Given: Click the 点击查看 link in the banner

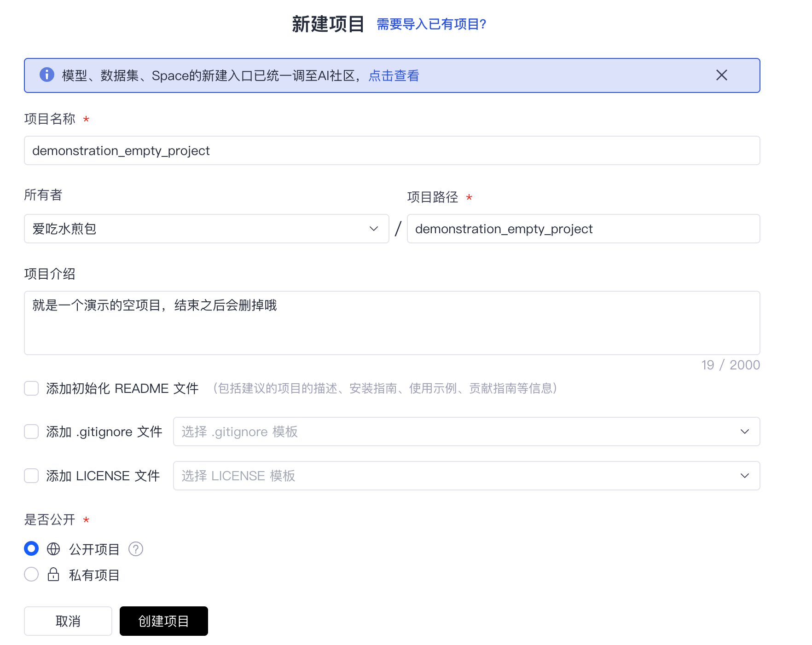Looking at the screenshot, I should tap(394, 75).
